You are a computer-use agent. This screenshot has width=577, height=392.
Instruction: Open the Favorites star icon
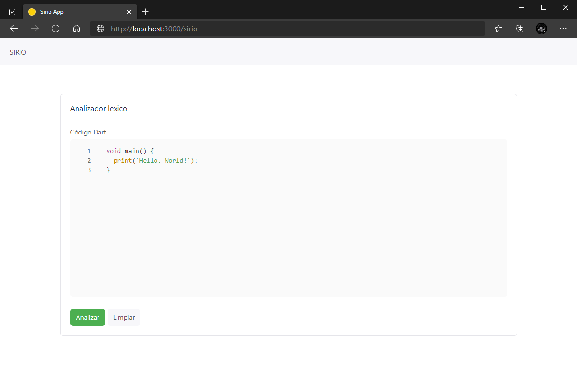pos(499,29)
